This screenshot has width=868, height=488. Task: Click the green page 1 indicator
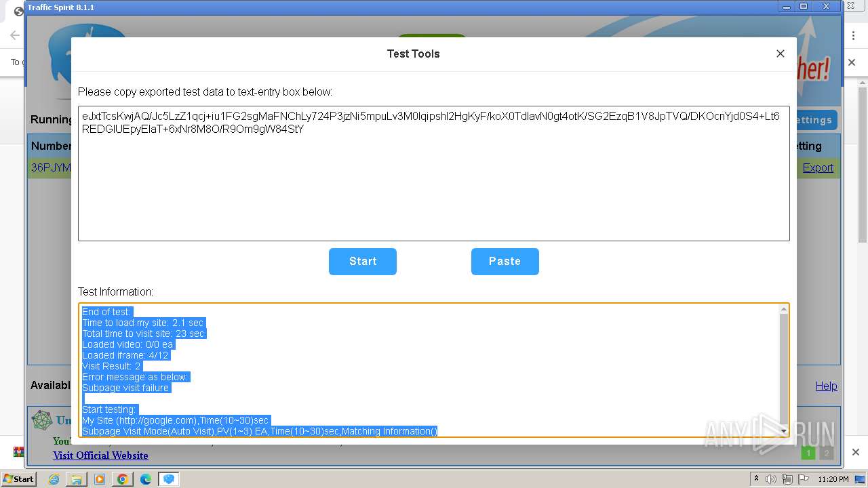click(808, 453)
